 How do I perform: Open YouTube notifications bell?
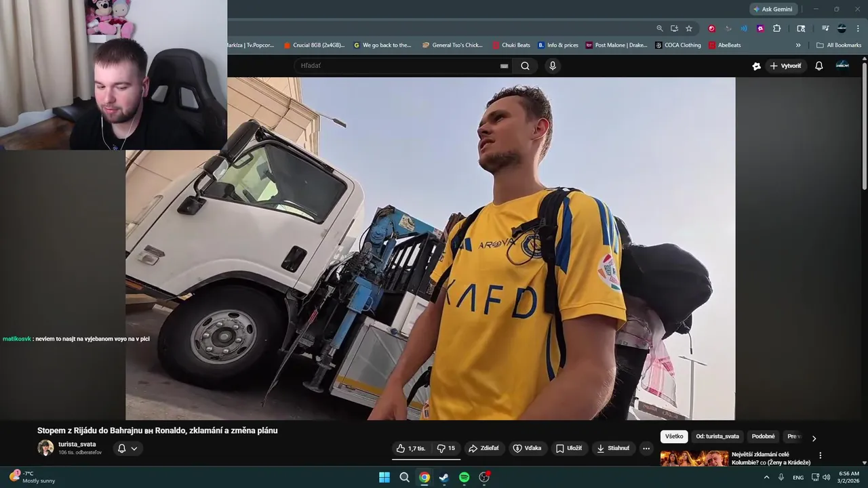coord(818,66)
